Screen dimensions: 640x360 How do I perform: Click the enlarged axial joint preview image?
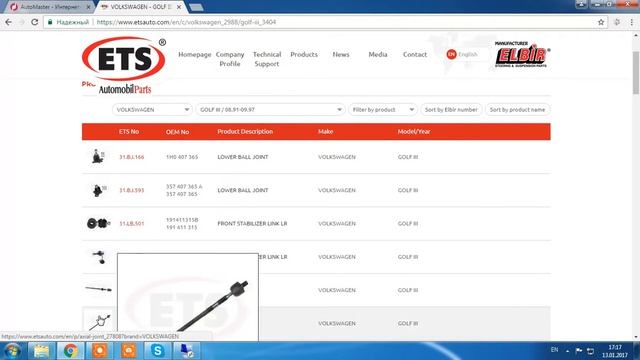(188, 297)
